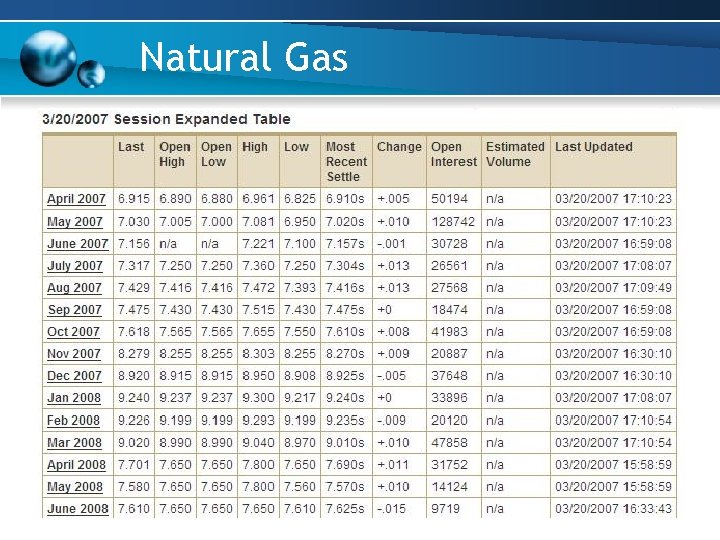The height and width of the screenshot is (540, 720).
Task: Click the Natural Gas slide title
Action: pos(244,57)
